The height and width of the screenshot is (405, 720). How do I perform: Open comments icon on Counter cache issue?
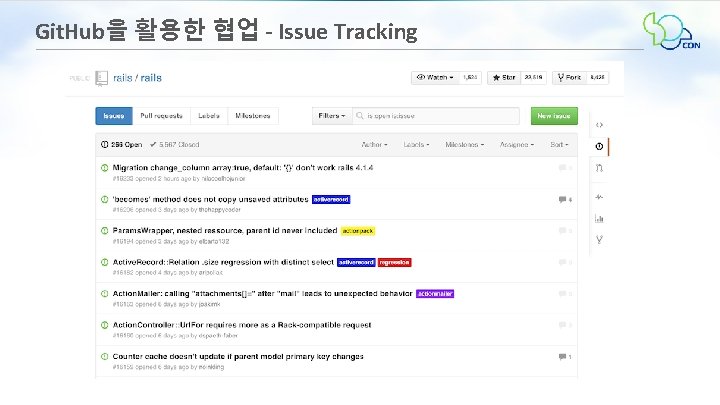[562, 357]
